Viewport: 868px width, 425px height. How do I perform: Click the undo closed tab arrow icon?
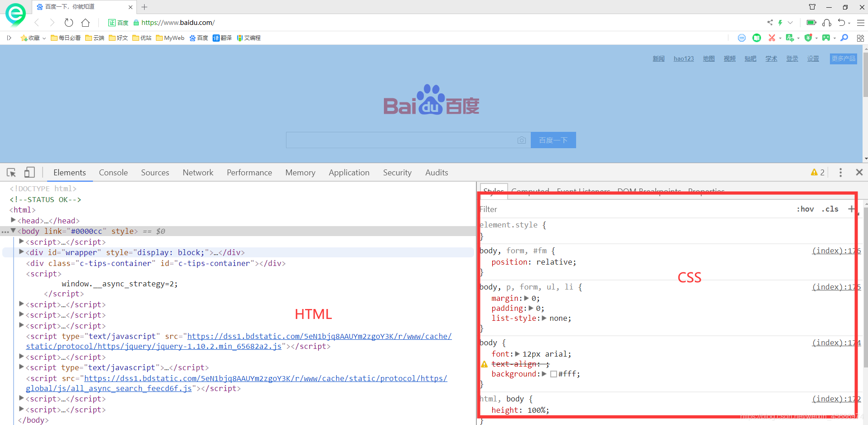(x=842, y=23)
